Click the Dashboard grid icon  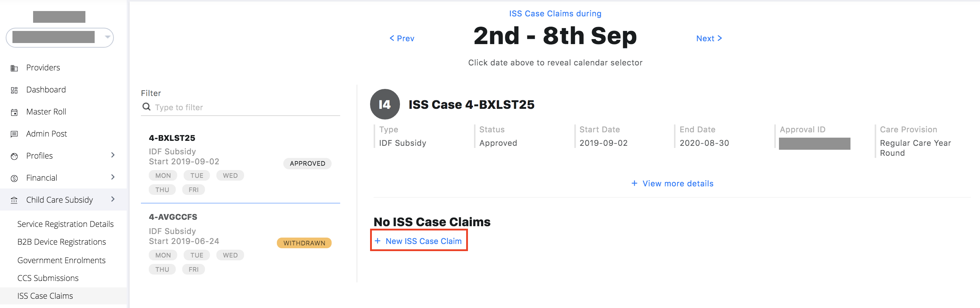click(14, 90)
